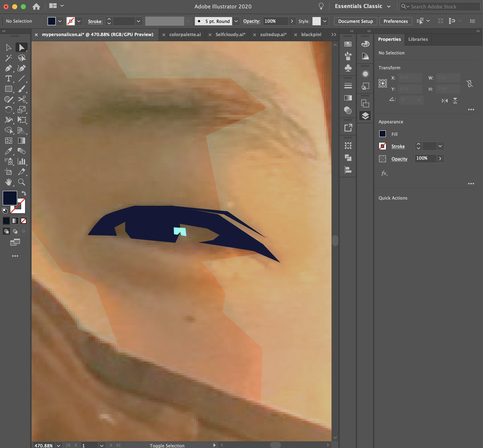Flip horizontally in Transform section
The image size is (483, 448).
(445, 101)
